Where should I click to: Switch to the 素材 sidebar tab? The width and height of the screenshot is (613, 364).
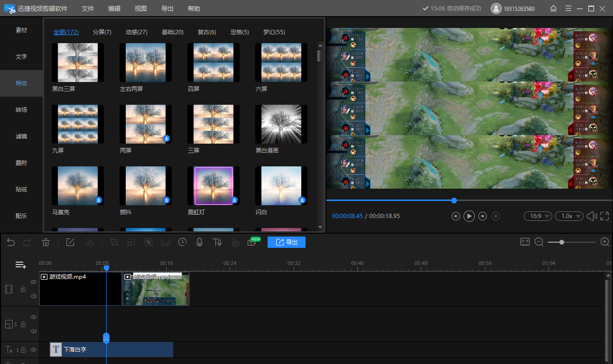[21, 30]
